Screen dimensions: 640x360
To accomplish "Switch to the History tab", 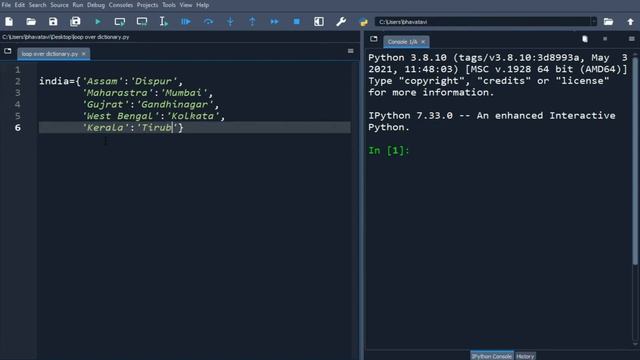I will coord(525,356).
